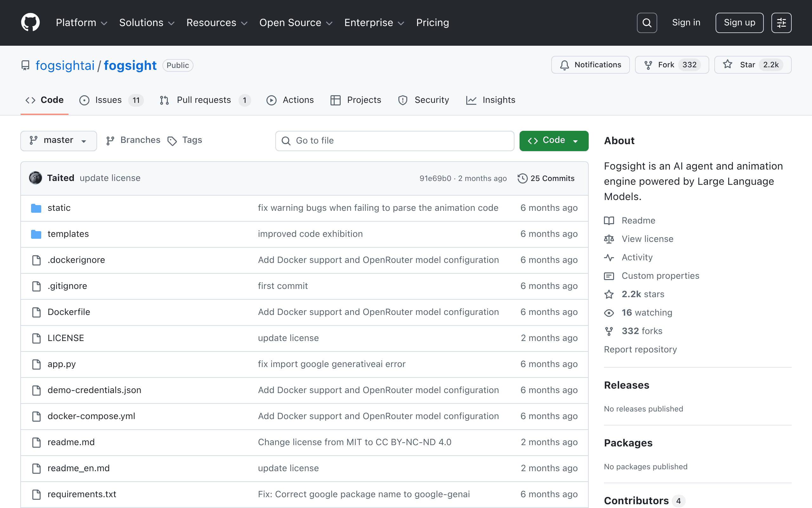Image resolution: width=812 pixels, height=508 pixels.
Task: Open commit hash 91e69b0
Action: [x=435, y=178]
